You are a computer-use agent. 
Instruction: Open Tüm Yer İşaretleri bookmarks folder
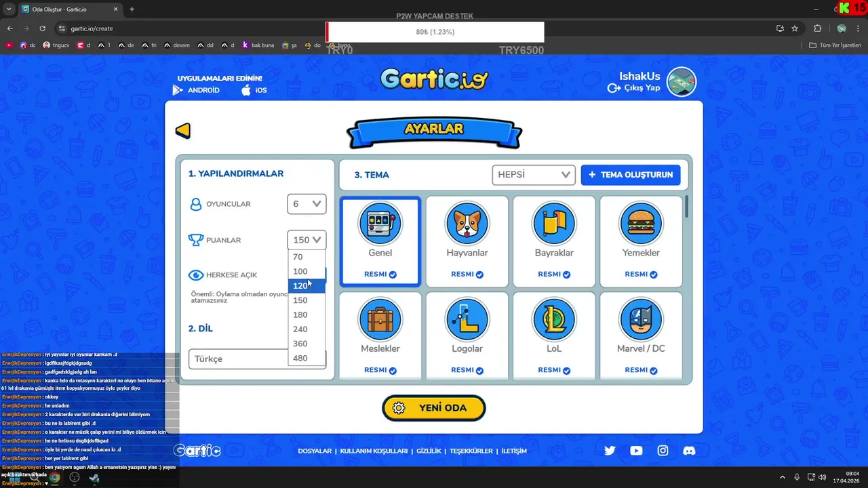coord(835,45)
